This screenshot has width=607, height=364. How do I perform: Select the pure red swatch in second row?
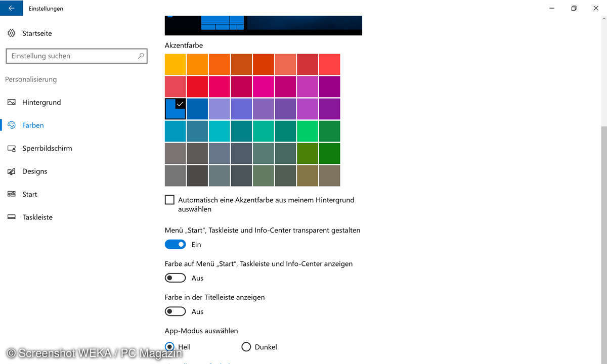coord(197,86)
